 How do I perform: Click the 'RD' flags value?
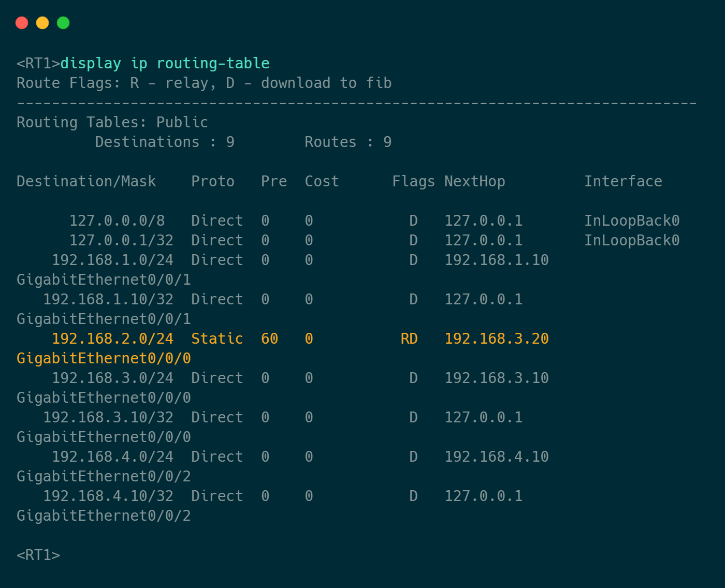409,339
